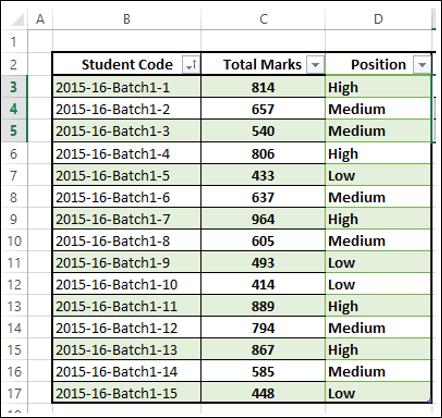
Task: Select column B header
Action: coord(127,19)
